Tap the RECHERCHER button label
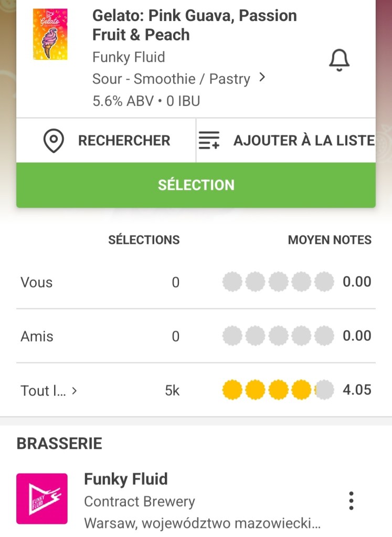This screenshot has width=392, height=537. (x=124, y=141)
